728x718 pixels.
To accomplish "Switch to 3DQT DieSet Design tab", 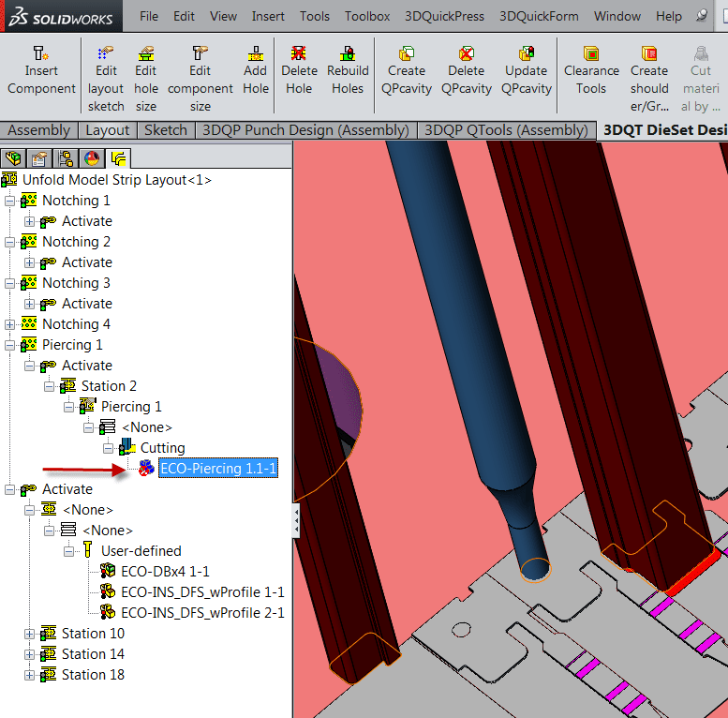I will pyautogui.click(x=664, y=130).
